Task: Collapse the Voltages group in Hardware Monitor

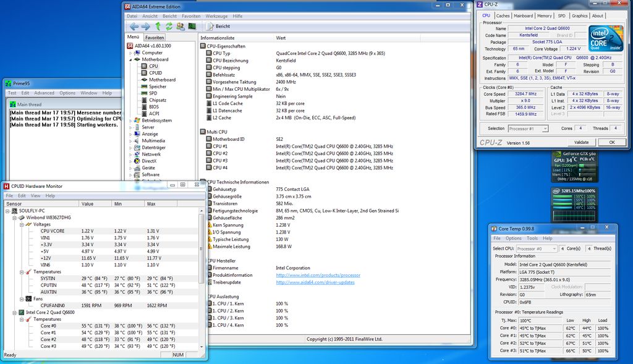Action: [22, 224]
